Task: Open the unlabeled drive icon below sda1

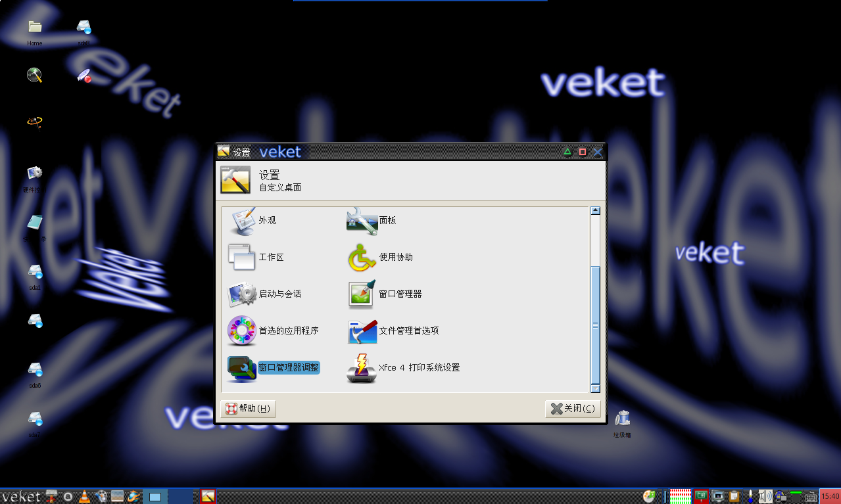Action: 35,321
